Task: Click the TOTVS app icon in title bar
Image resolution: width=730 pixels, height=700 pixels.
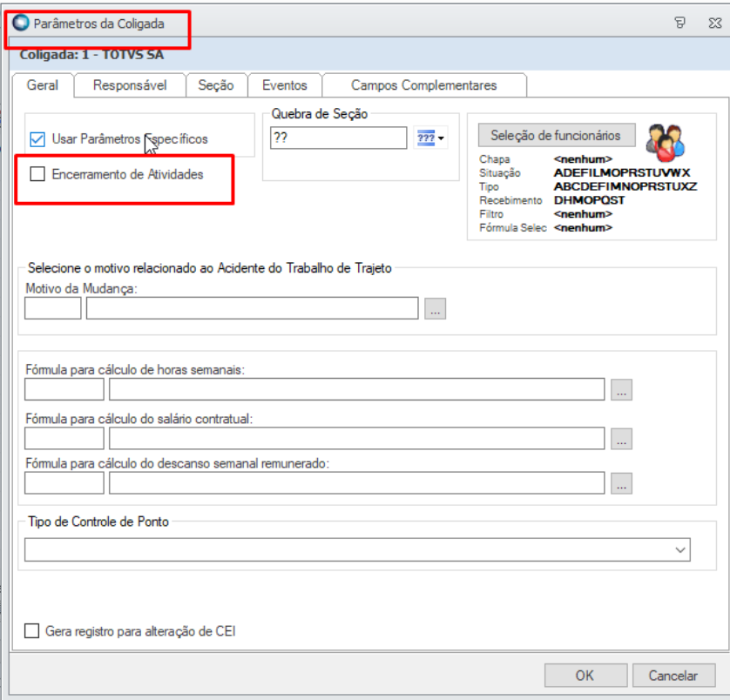Action: click(x=21, y=23)
